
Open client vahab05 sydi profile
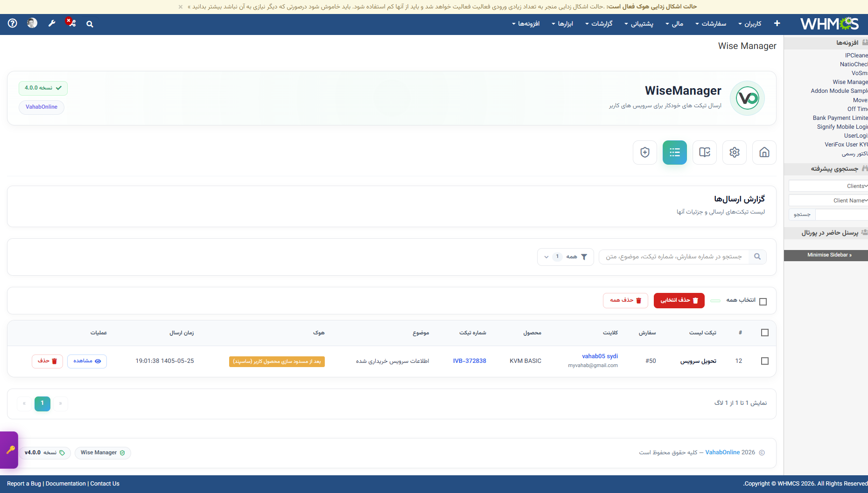click(600, 356)
